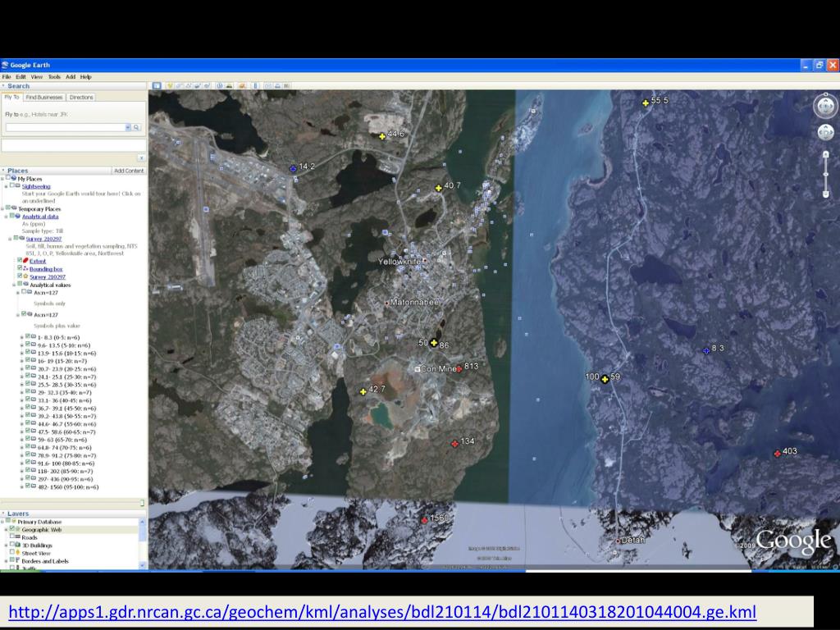The image size is (840, 630).
Task: Open the File menu
Action: click(7, 76)
